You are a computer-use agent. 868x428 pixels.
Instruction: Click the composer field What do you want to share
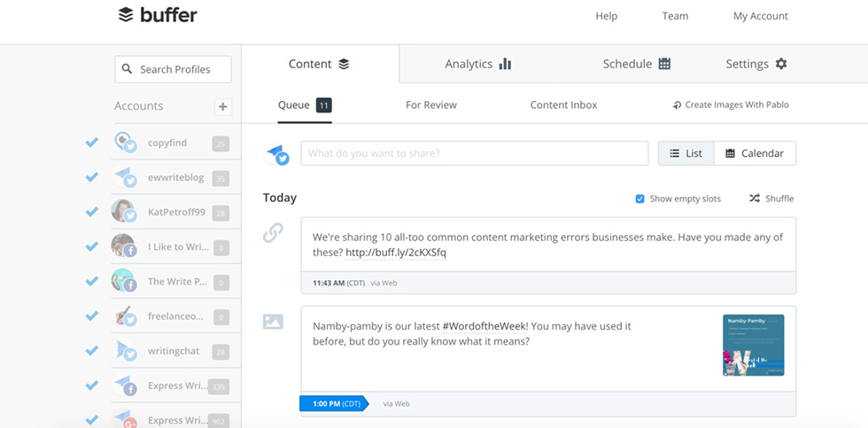pyautogui.click(x=475, y=153)
